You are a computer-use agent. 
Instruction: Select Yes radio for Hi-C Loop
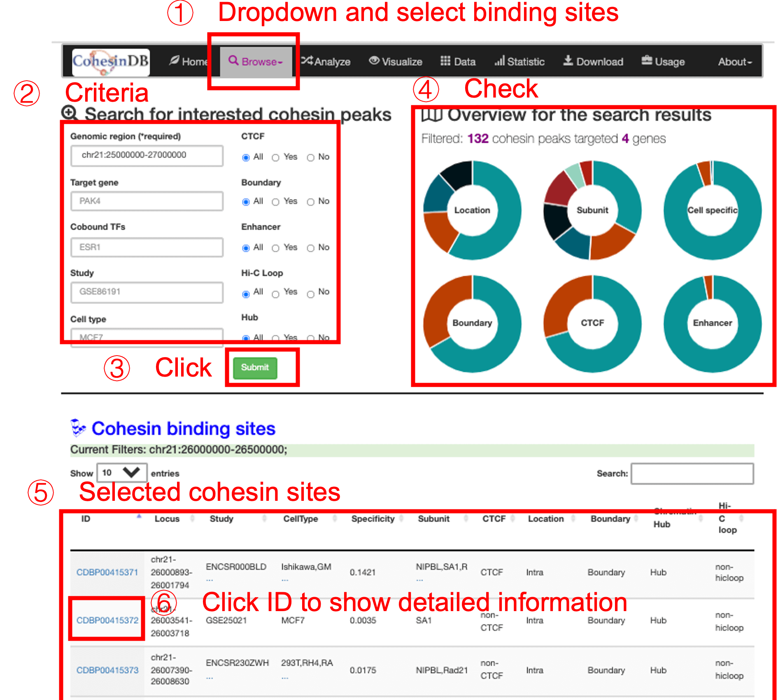(x=275, y=294)
